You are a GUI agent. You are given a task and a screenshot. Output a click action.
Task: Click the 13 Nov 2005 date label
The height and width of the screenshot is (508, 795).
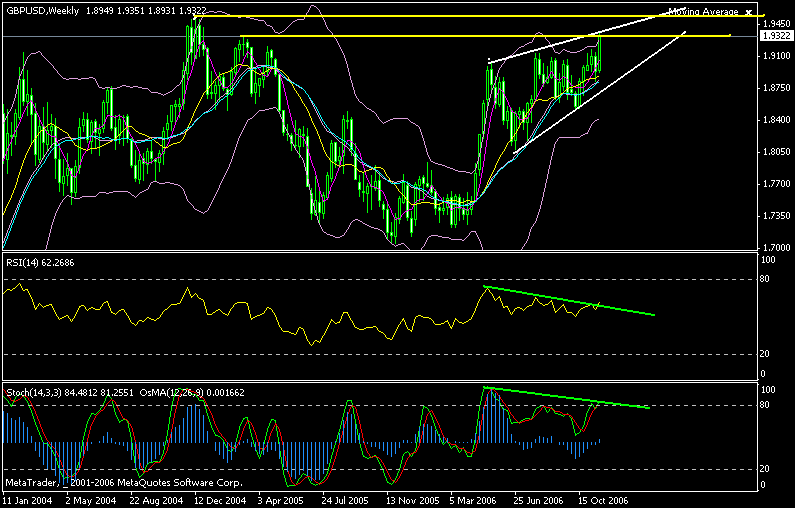coord(412,500)
